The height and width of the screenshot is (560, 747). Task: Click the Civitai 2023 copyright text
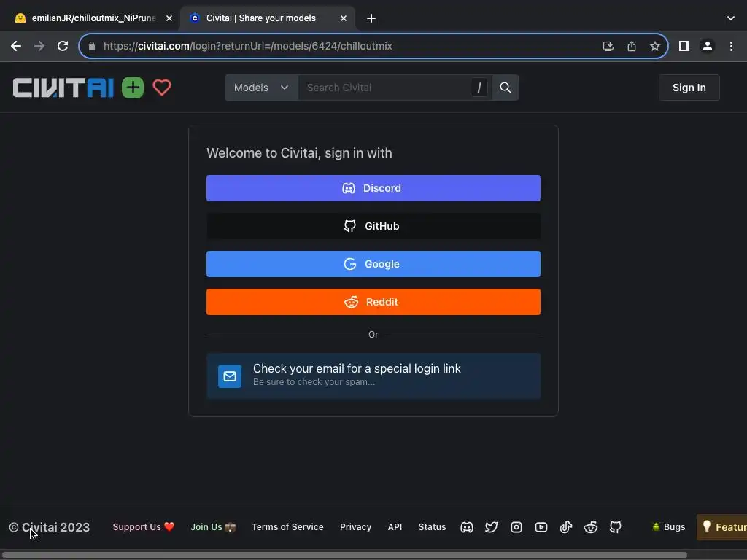(50, 527)
